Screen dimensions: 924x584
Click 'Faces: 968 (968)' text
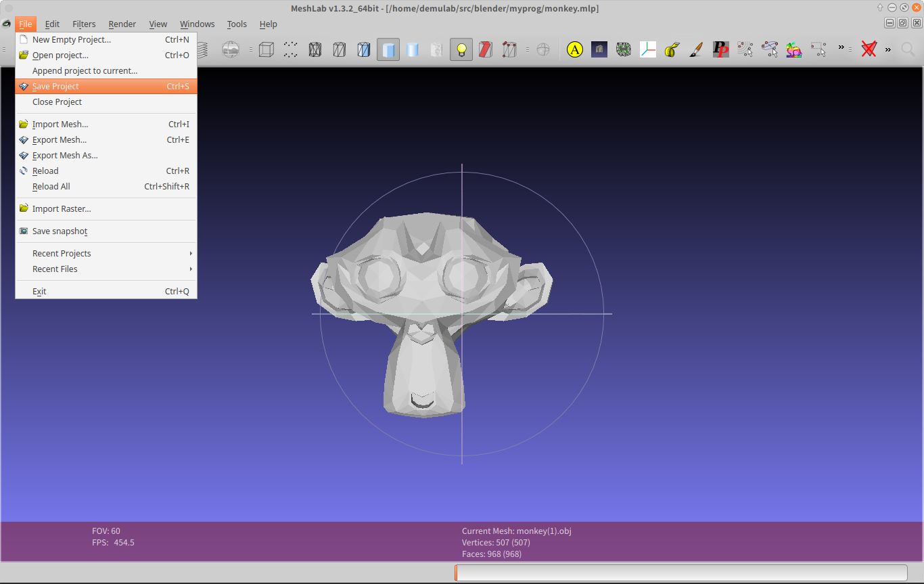click(492, 554)
